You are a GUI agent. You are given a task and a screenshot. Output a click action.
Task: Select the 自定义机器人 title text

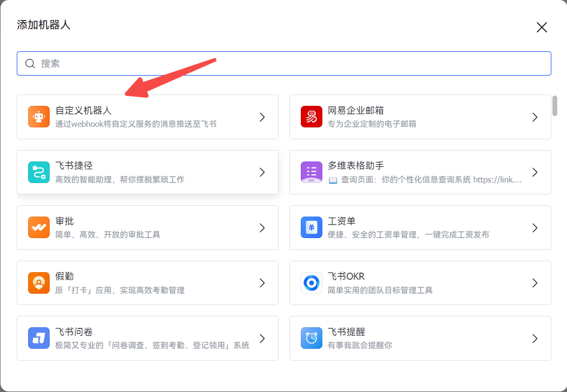click(83, 110)
